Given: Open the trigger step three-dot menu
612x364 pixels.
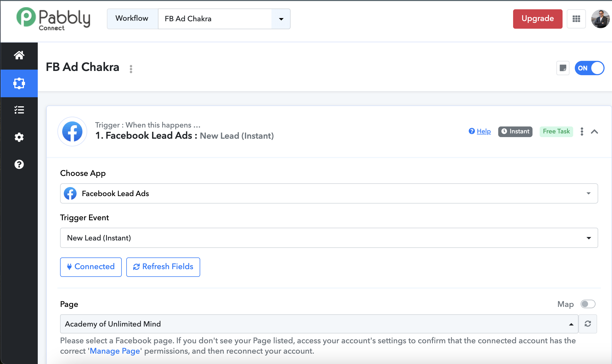Looking at the screenshot, I should point(582,132).
